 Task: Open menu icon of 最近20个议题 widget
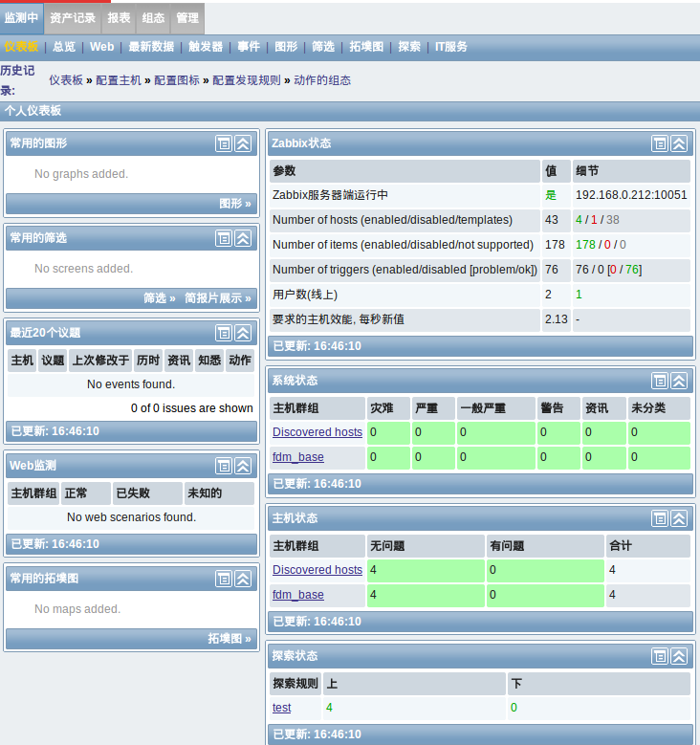pyautogui.click(x=224, y=333)
